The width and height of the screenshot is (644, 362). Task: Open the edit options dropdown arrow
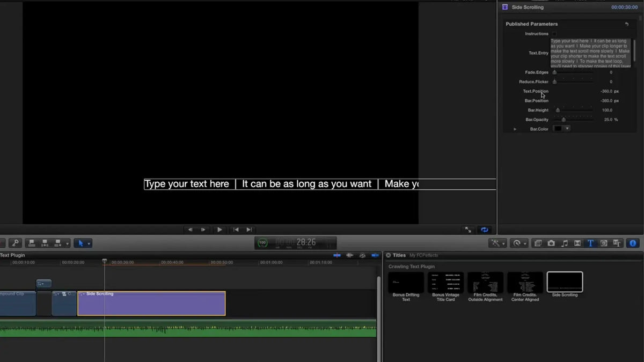[x=67, y=243]
